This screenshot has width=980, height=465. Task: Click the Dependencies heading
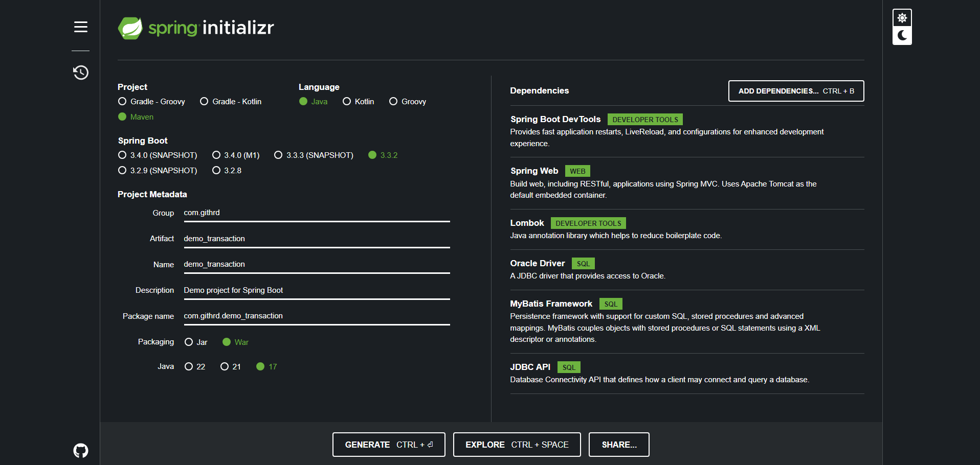point(539,90)
